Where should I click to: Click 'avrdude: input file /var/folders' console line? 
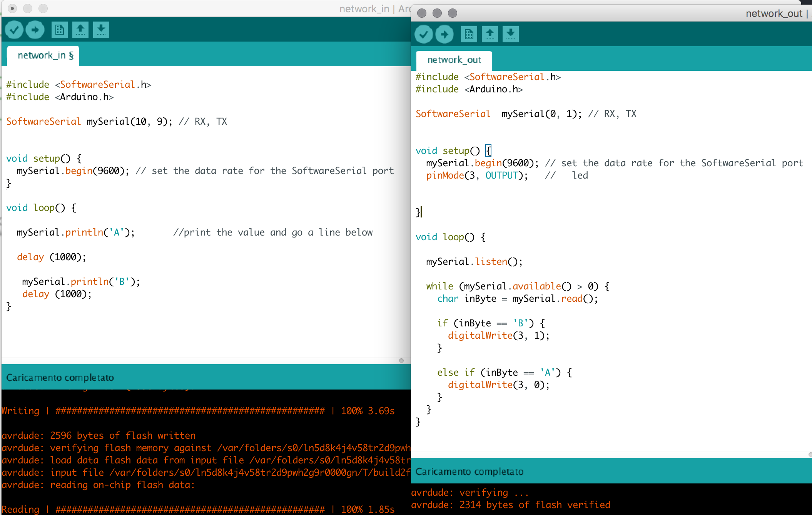[x=206, y=473]
